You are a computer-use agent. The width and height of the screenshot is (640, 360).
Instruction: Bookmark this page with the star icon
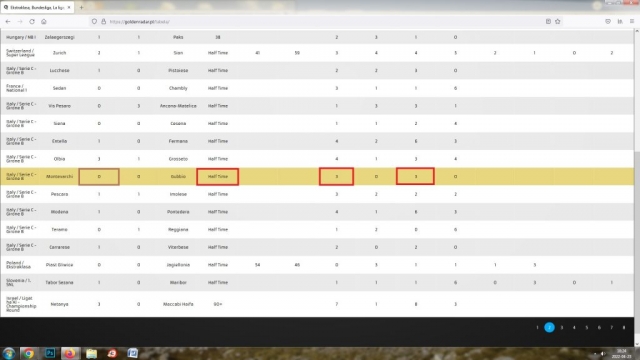pos(558,22)
